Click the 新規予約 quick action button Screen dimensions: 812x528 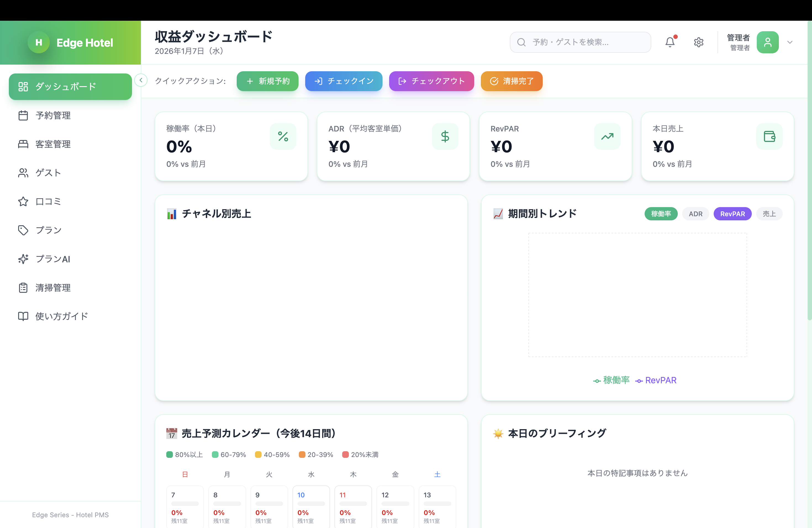click(x=267, y=81)
